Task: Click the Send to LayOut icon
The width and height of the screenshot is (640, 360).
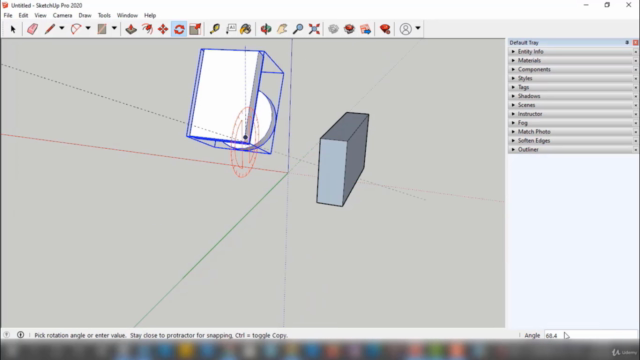Action: [365, 29]
